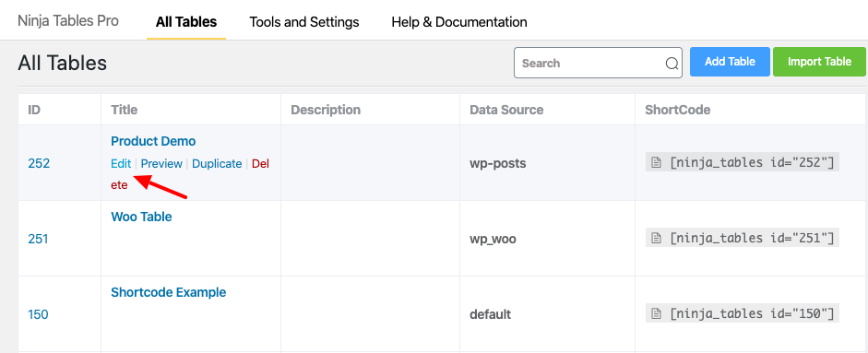Open the Product Demo table title
This screenshot has height=353, width=868.
[153, 141]
